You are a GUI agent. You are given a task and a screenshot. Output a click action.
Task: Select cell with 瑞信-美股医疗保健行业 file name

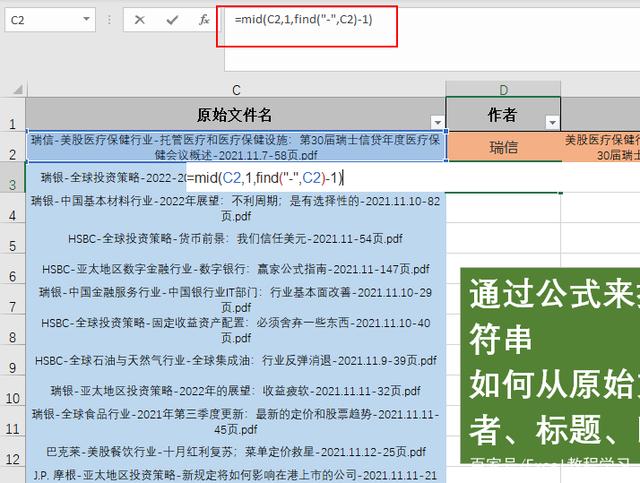pyautogui.click(x=236, y=147)
